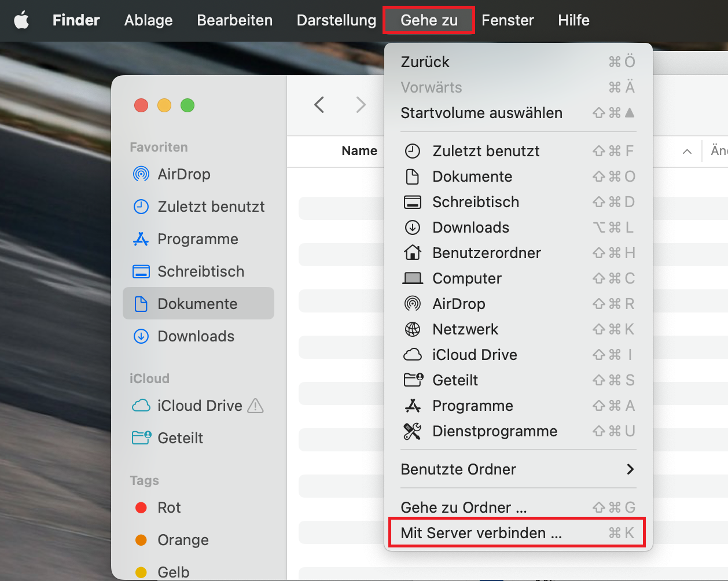Click the document icon beside Dokumente in menu
The image size is (728, 581).
pos(413,176)
